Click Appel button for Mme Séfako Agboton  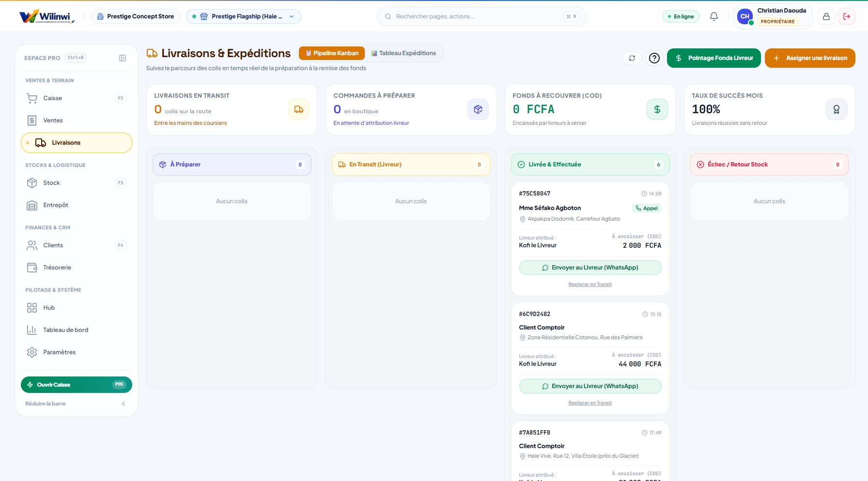point(647,208)
